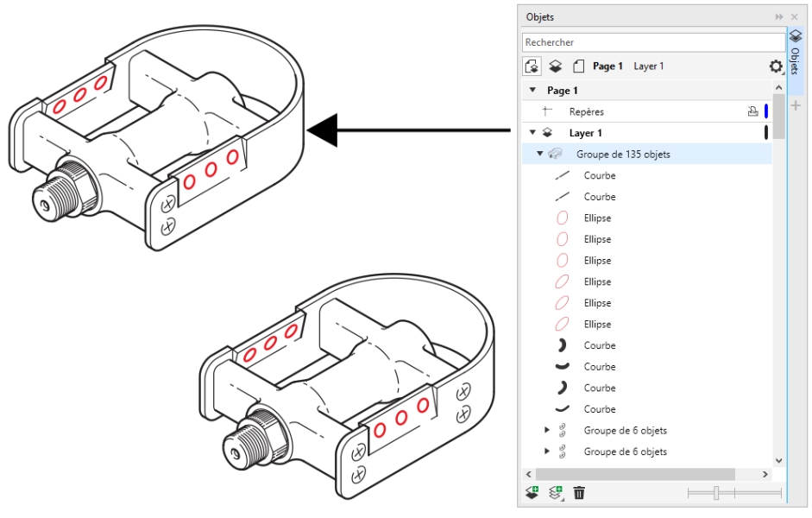Click the new layer icon
This screenshot has width=812, height=518.
click(x=532, y=493)
